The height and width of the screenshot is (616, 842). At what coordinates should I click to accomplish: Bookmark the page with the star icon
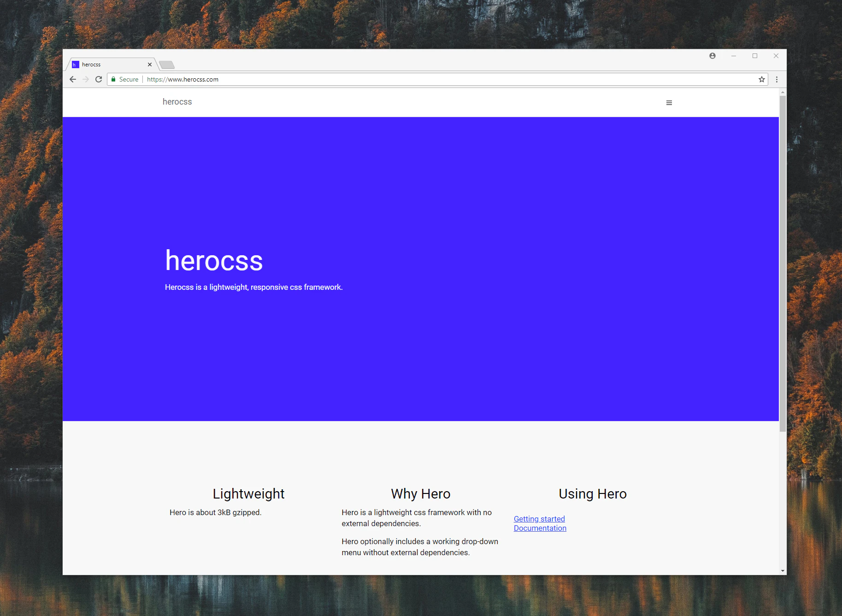(x=762, y=79)
